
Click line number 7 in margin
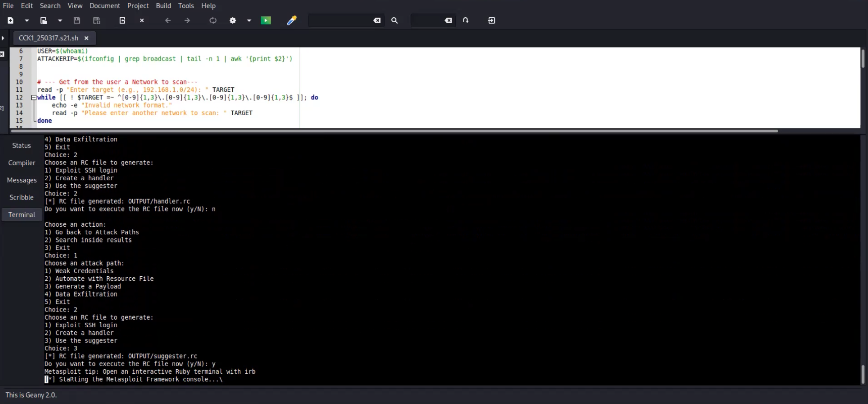21,59
